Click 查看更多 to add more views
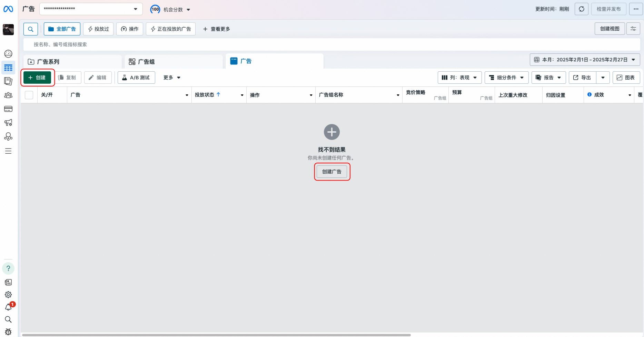 pyautogui.click(x=217, y=29)
